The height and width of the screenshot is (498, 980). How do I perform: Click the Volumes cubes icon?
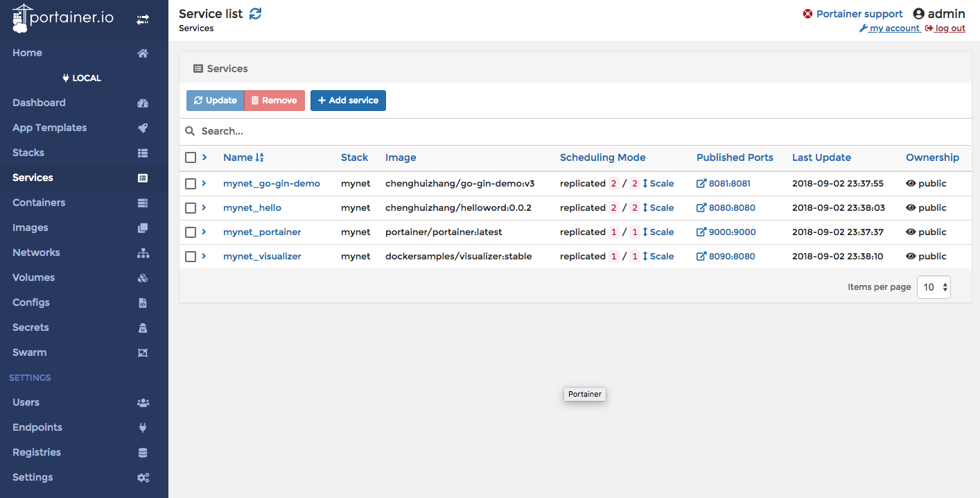point(143,278)
